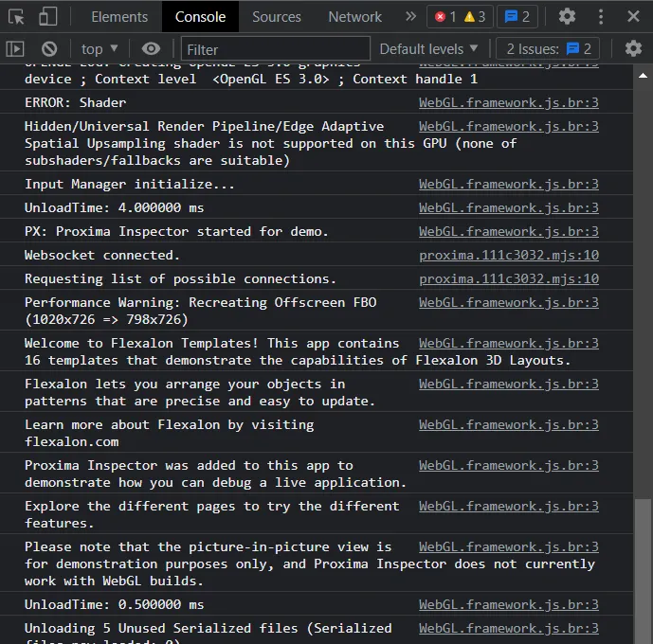Screen dimensions: 653x644
Task: Show console sidebar icon
Action: [15, 49]
